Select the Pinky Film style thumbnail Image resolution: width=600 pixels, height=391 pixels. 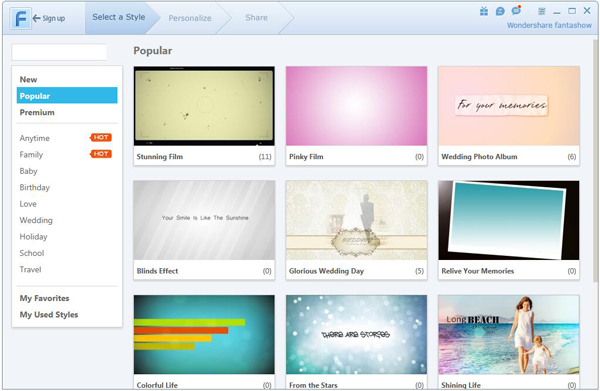[x=356, y=106]
